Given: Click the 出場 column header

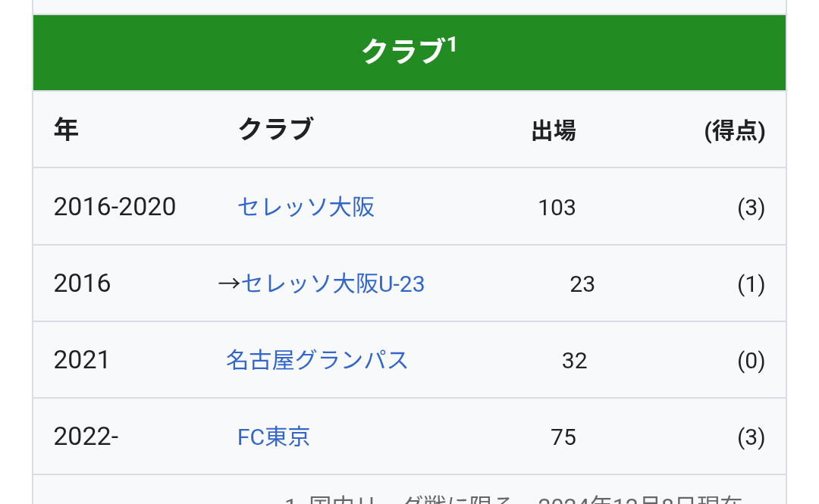Looking at the screenshot, I should tap(554, 130).
